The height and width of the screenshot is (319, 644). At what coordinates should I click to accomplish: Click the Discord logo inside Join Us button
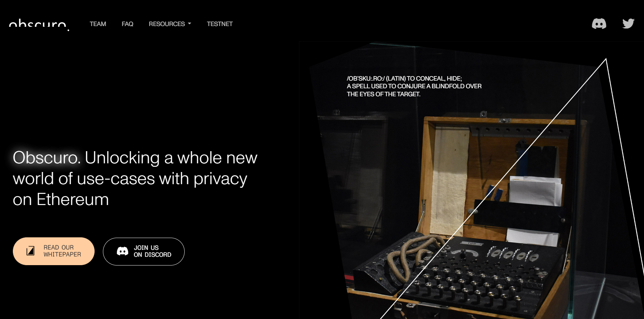(122, 251)
